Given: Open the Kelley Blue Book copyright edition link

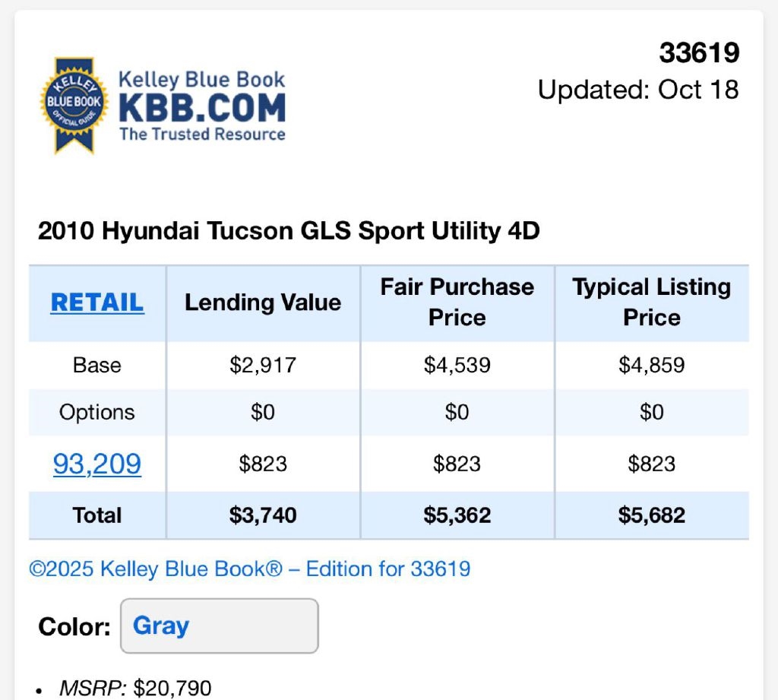Looking at the screenshot, I should [x=250, y=569].
